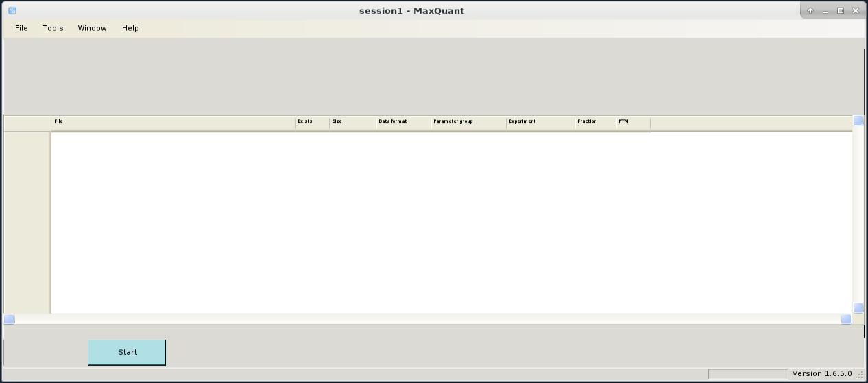Click the Parameter group column header
The width and height of the screenshot is (868, 383).
(468, 122)
